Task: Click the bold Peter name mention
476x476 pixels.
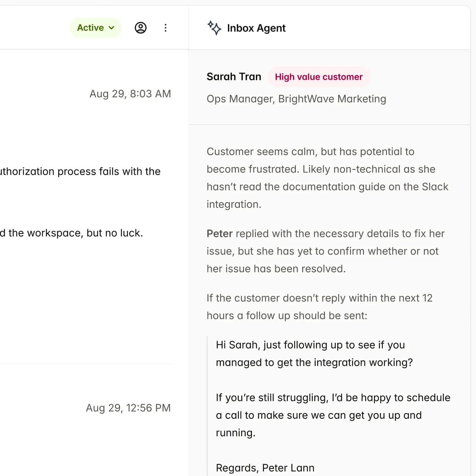Action: click(219, 234)
